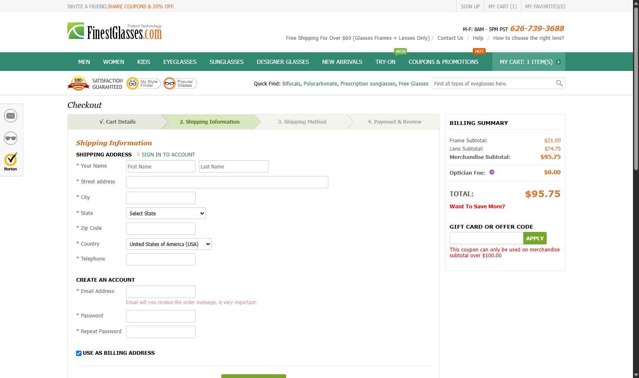
Task: Click the Telephone field
Action: click(161, 259)
